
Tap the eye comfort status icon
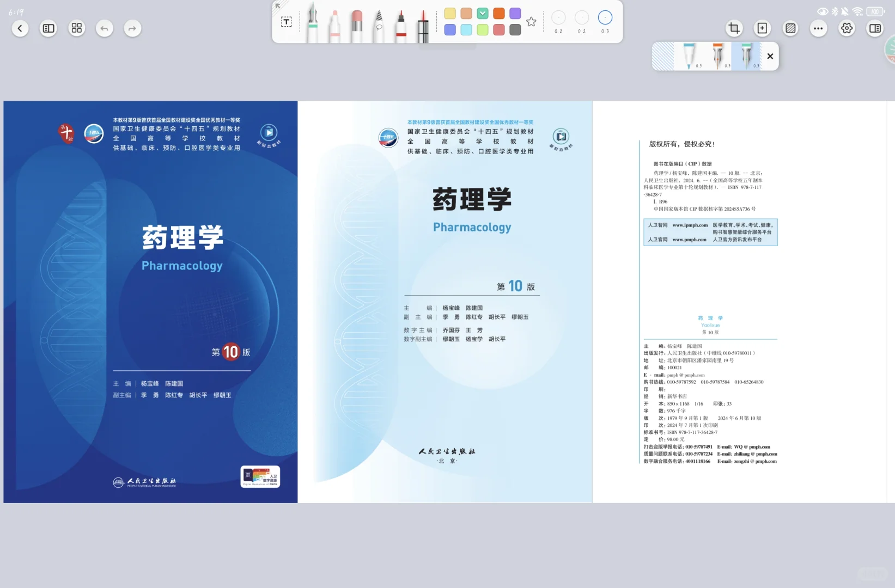[x=823, y=11]
